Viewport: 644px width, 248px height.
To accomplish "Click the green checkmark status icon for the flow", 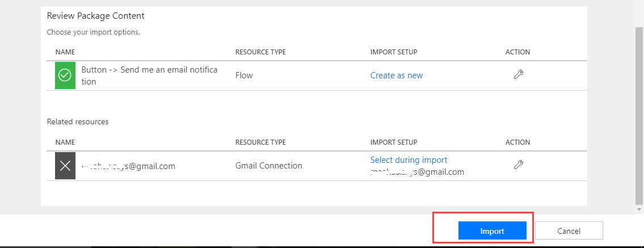I will (65, 75).
